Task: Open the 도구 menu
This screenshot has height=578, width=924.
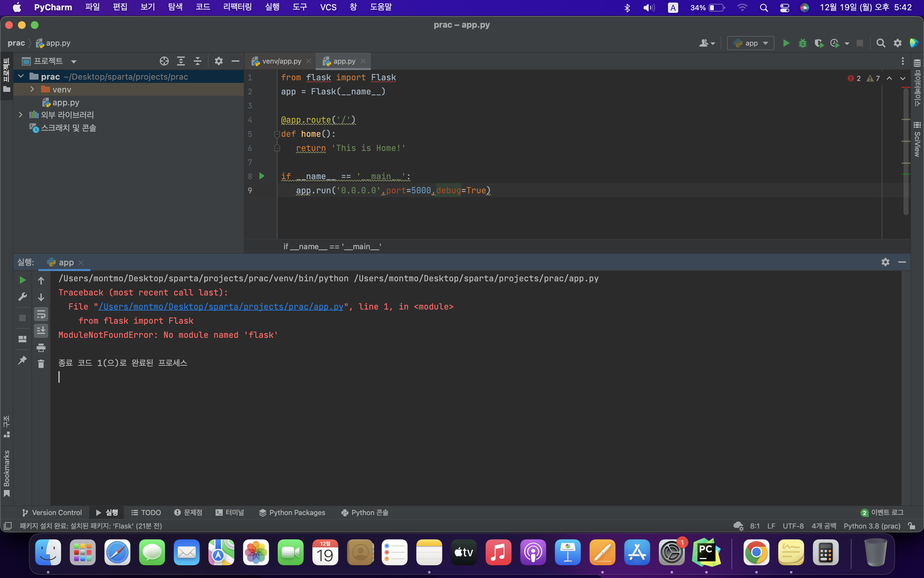Action: pyautogui.click(x=300, y=7)
